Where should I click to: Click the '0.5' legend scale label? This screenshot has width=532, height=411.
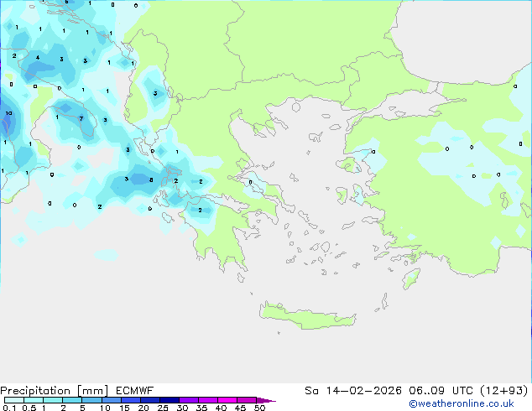29,408
